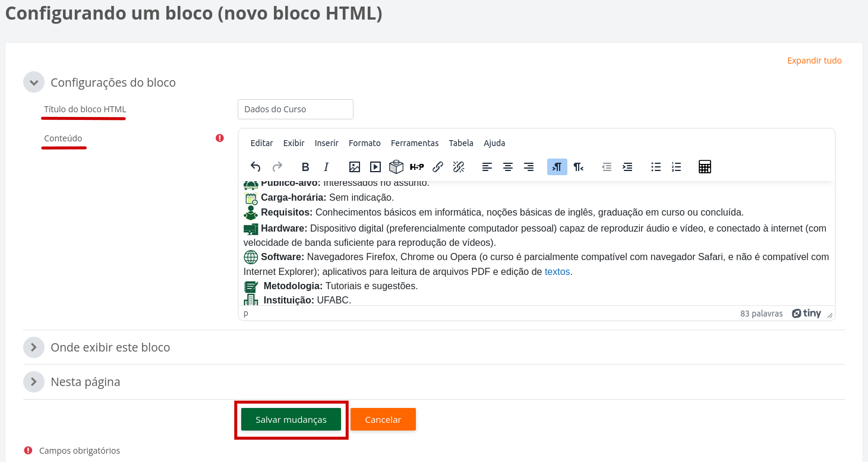Click the 'Dados do Curso' title field
Image resolution: width=868 pixels, height=462 pixels.
click(295, 109)
